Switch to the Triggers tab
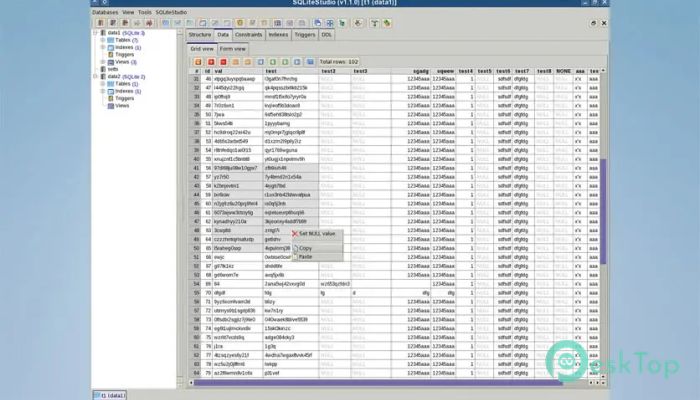The height and width of the screenshot is (400, 700). (x=305, y=35)
